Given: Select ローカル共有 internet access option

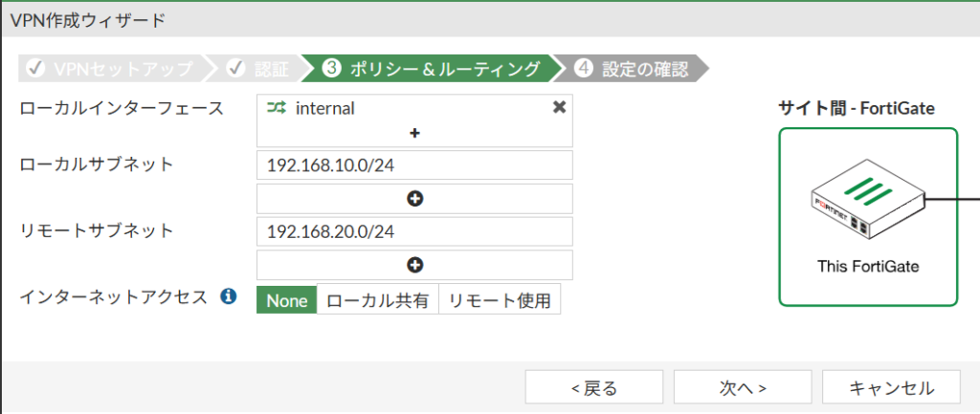Looking at the screenshot, I should pos(377,300).
